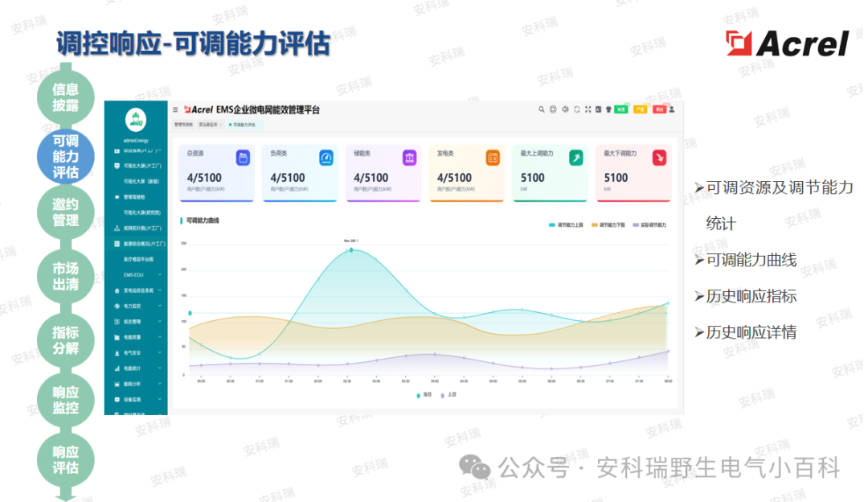Click the highlighted 可调能力评估 step circle

tap(65, 157)
